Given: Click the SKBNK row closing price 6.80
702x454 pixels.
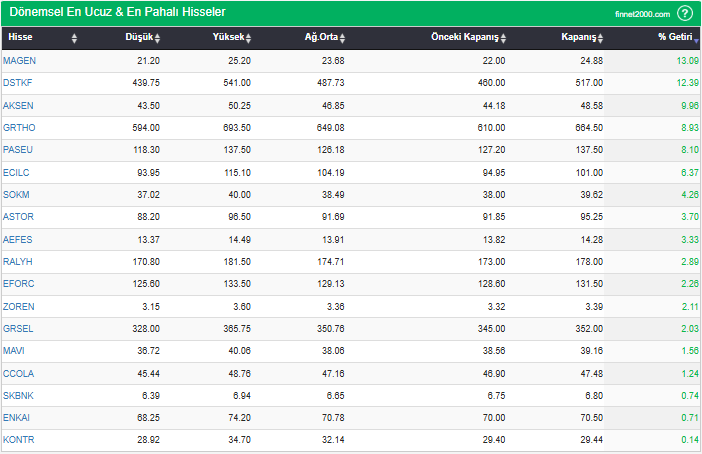Looking at the screenshot, I should [589, 395].
